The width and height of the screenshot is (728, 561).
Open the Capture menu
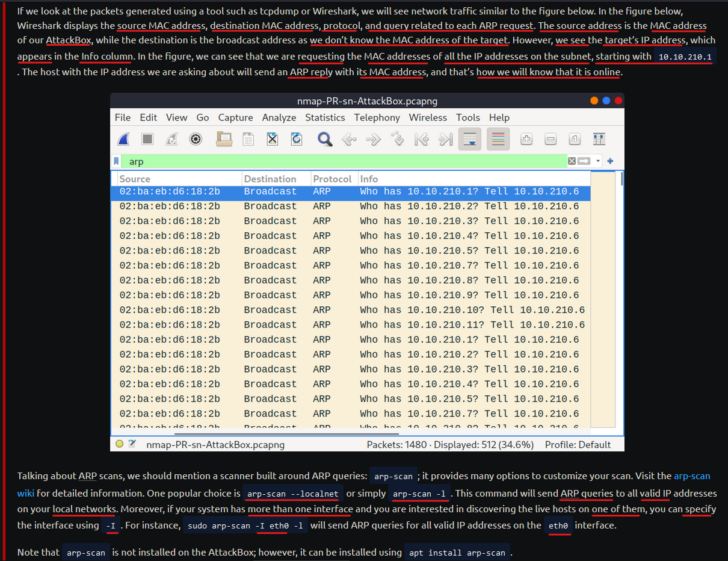coord(236,117)
